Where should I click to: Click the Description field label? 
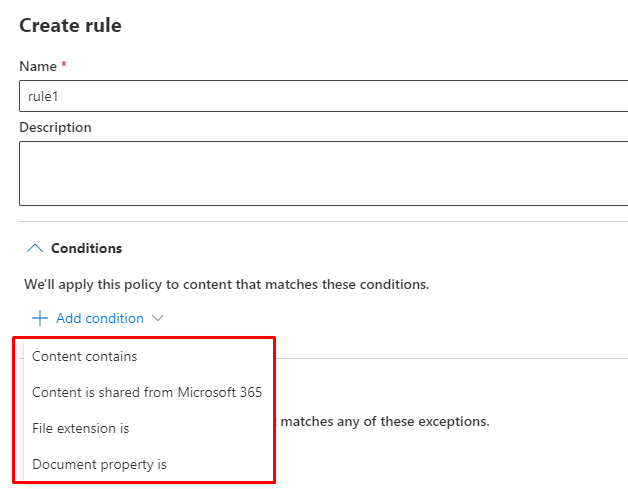(x=55, y=127)
